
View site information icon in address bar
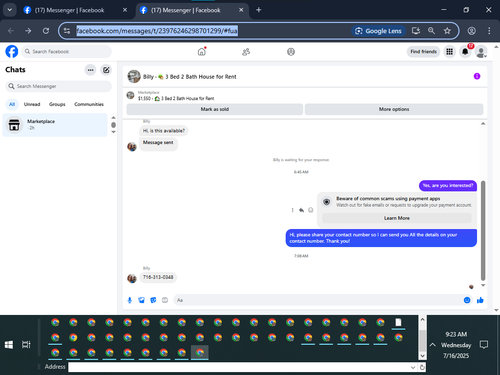(67, 31)
